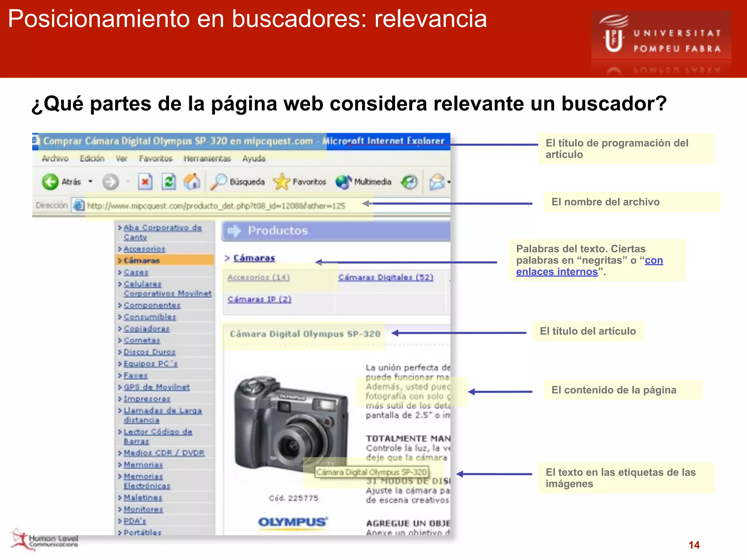Open the Copiadoras sidebar link
The image size is (747, 560).
(x=146, y=328)
